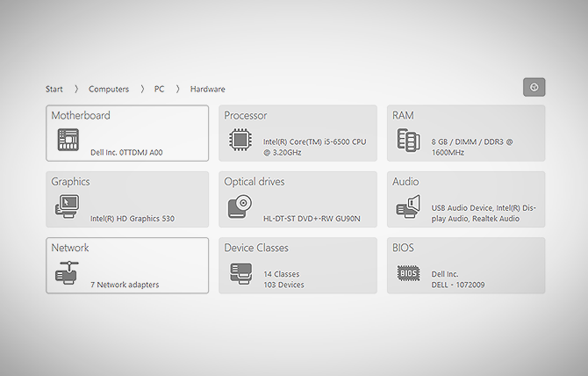
Task: Click the BIOS chip icon
Action: [408, 273]
